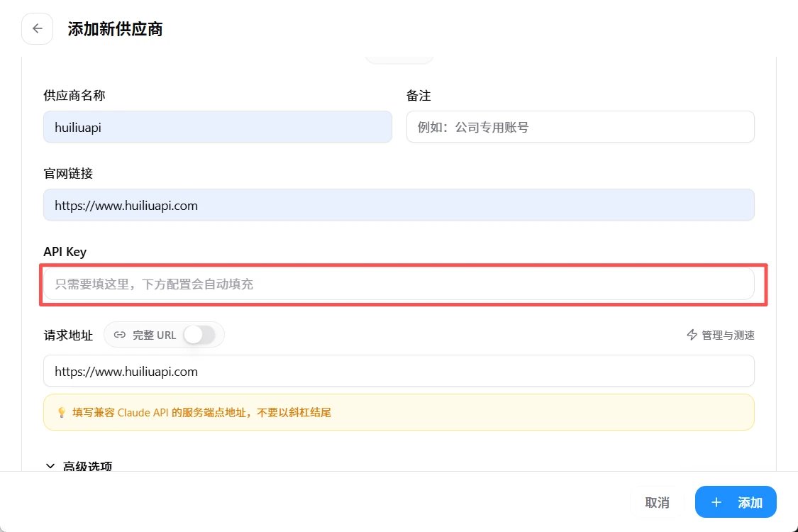Click the lightbulb hint icon

[61, 412]
